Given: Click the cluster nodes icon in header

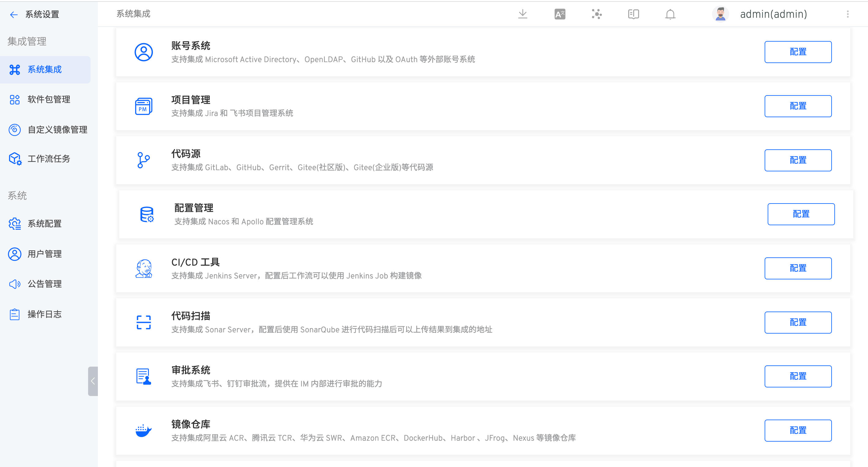Looking at the screenshot, I should (597, 14).
